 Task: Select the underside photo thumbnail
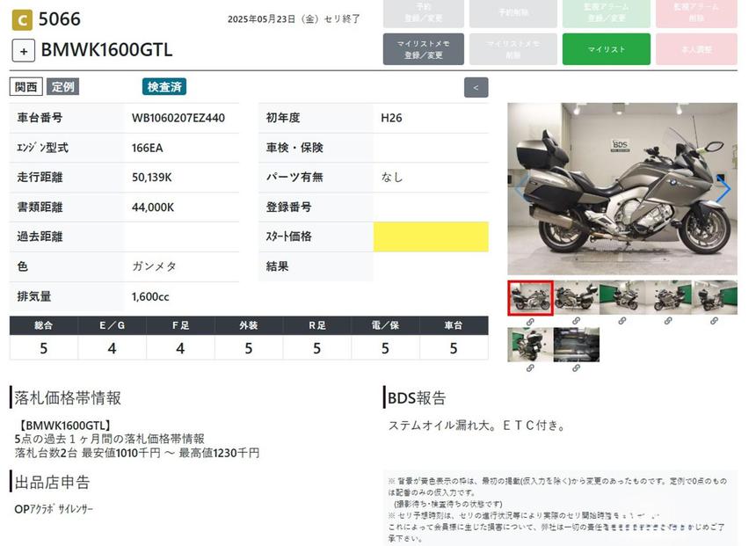577,345
